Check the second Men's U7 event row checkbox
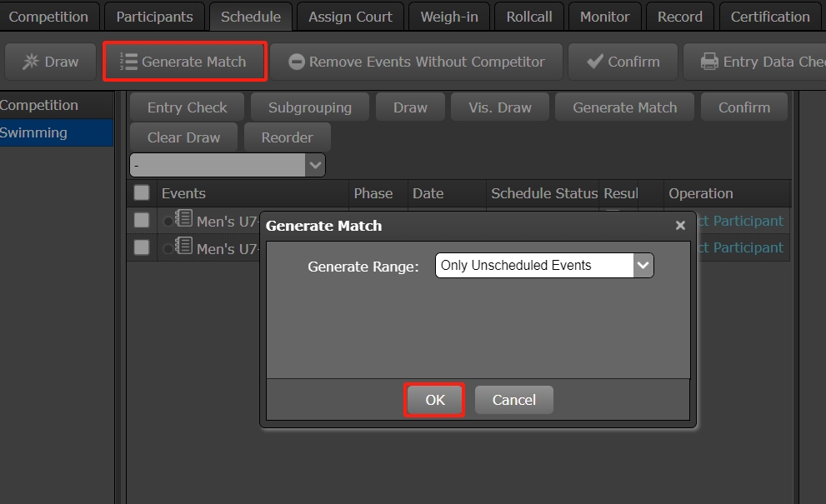Viewport: 826px width, 504px height. (142, 247)
